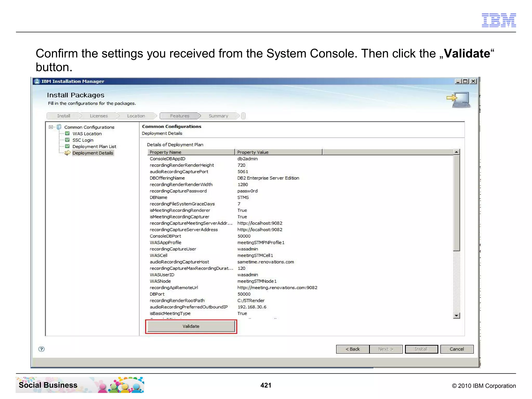This screenshot has width=532, height=399.
Task: Click the value 192.168.30.6
Action: pos(252,307)
